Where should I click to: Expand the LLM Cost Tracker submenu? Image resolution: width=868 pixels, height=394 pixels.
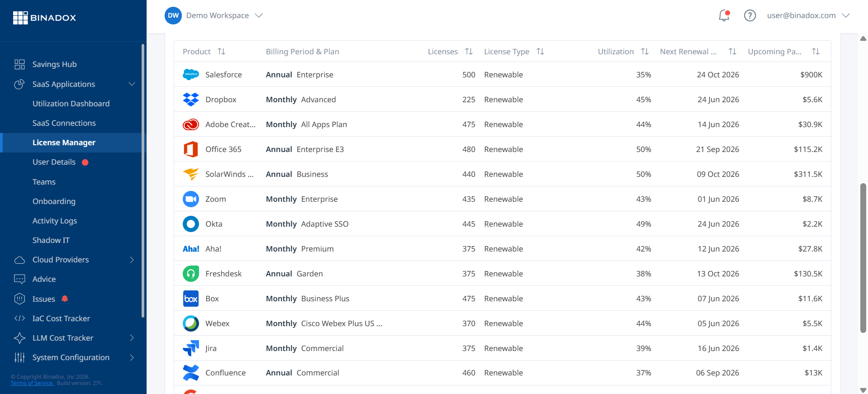tap(132, 338)
